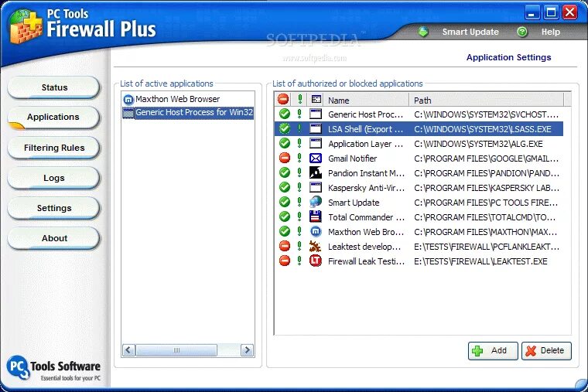This screenshot has height=392, width=588.
Task: Click the exclamation mark in Pandion row
Action: click(x=299, y=172)
